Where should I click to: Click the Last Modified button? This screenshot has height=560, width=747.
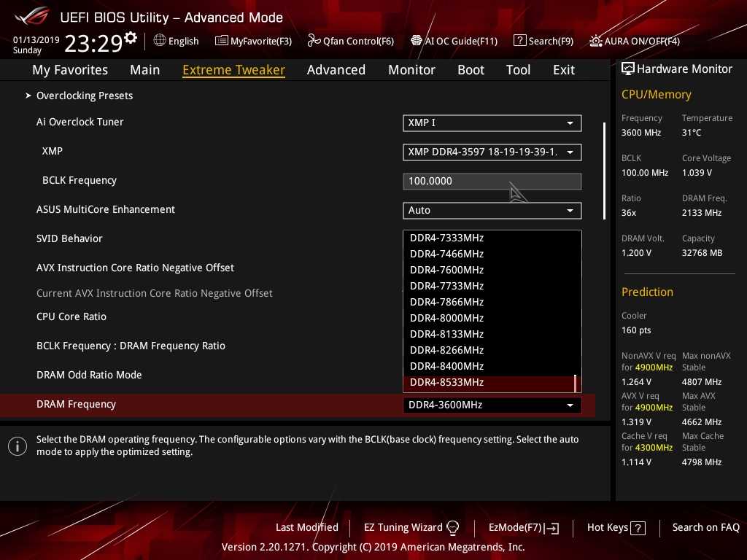point(306,527)
